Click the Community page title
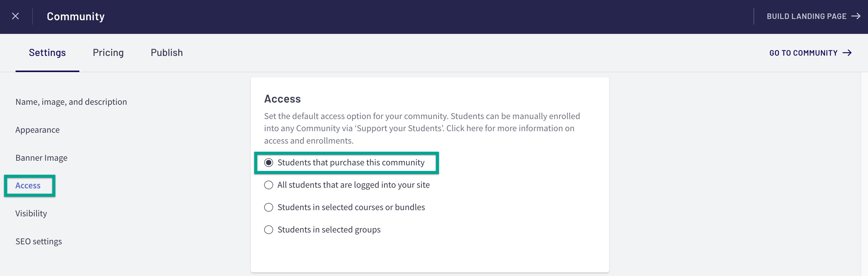This screenshot has height=276, width=868. (76, 16)
